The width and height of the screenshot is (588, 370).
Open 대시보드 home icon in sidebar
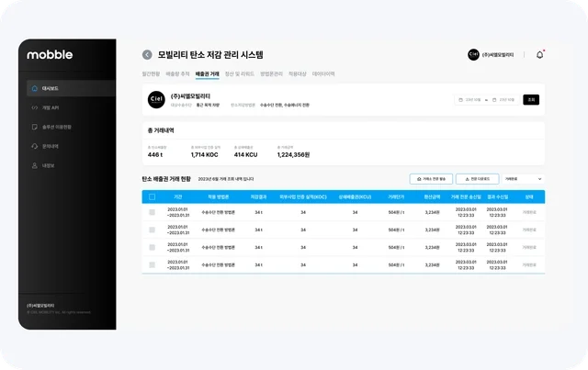(x=35, y=88)
